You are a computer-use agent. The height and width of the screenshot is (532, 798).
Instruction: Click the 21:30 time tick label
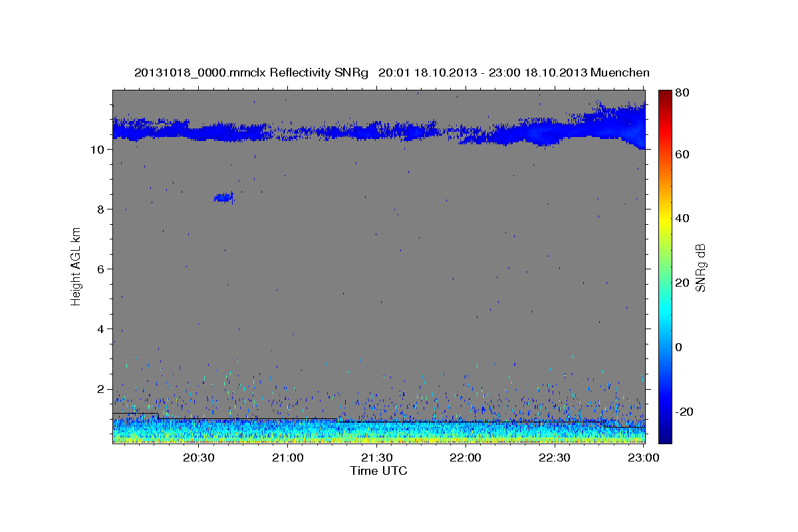[377, 458]
